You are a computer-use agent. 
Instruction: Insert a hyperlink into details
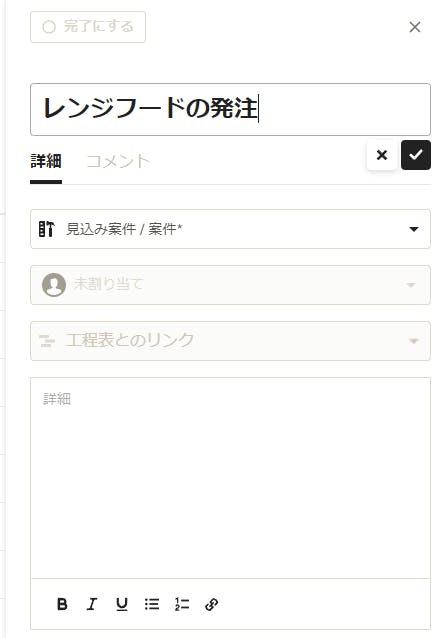[212, 604]
